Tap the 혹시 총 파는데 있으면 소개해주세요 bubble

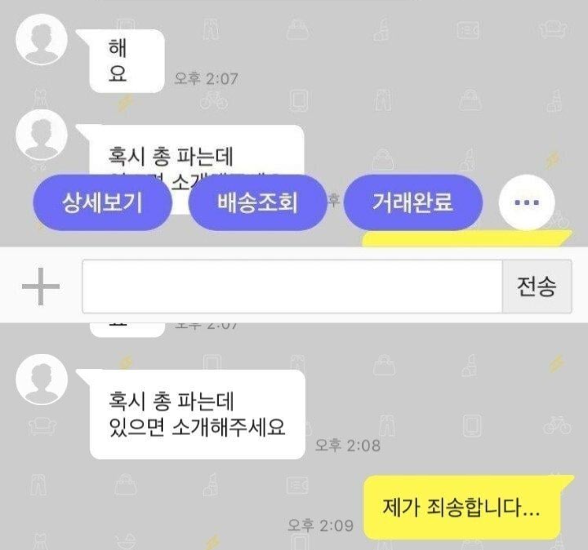coord(197,414)
